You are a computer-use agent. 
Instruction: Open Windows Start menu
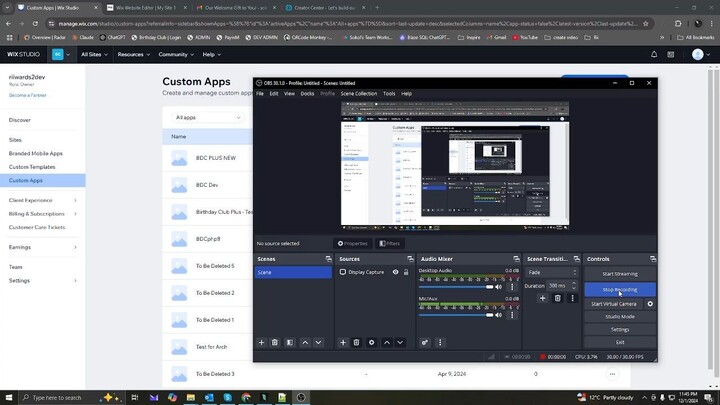click(9, 398)
